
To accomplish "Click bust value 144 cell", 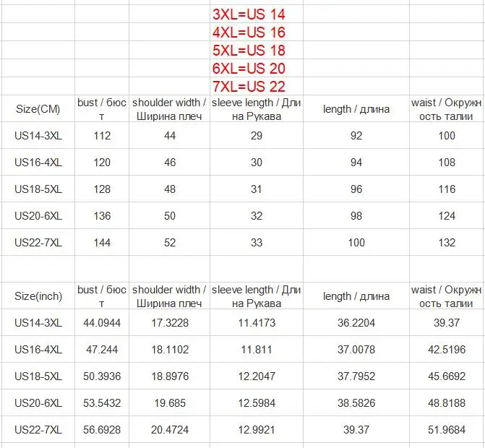I will click(x=102, y=242).
